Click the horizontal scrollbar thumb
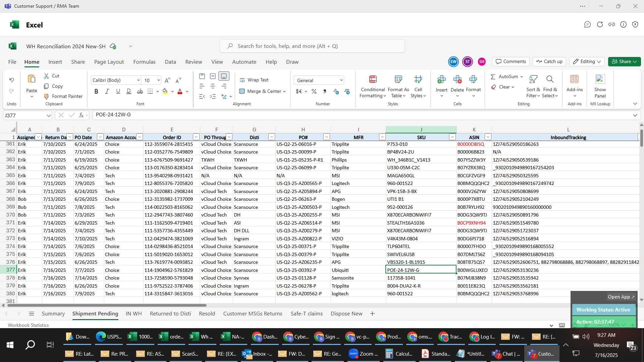 click(107, 305)
